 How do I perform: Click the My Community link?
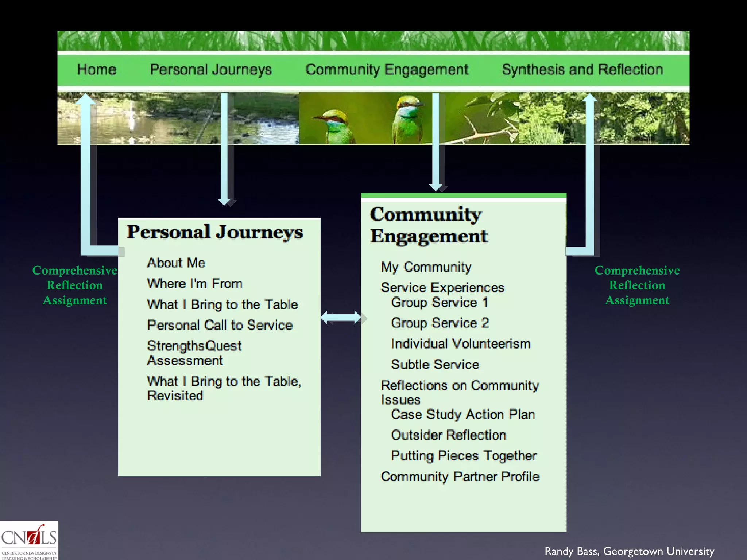click(426, 267)
